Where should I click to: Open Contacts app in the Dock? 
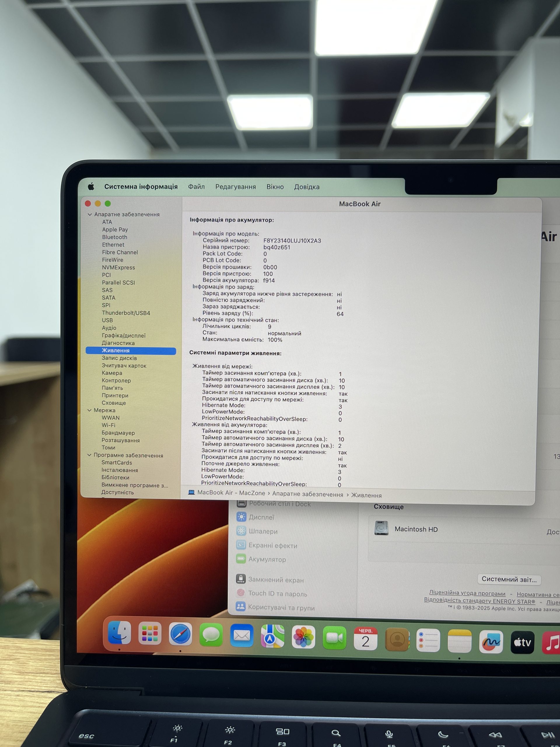(x=397, y=639)
